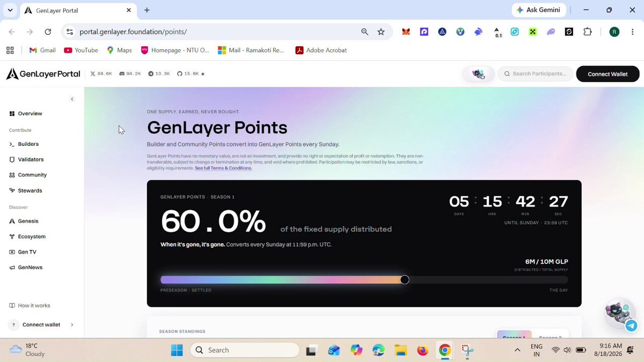
Task: Open the Discord 94.2K link
Action: [x=130, y=74]
